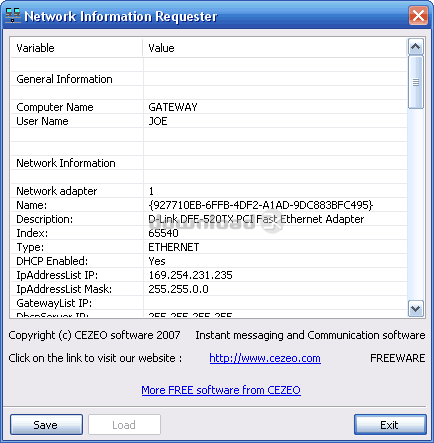
Task: Click the vertical scrollbar thumb
Action: pos(415,82)
